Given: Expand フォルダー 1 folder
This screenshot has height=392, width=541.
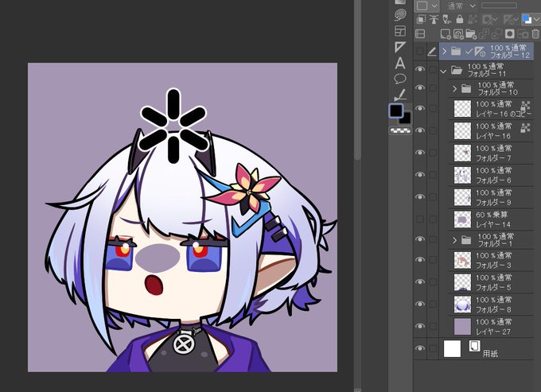Looking at the screenshot, I should point(455,240).
